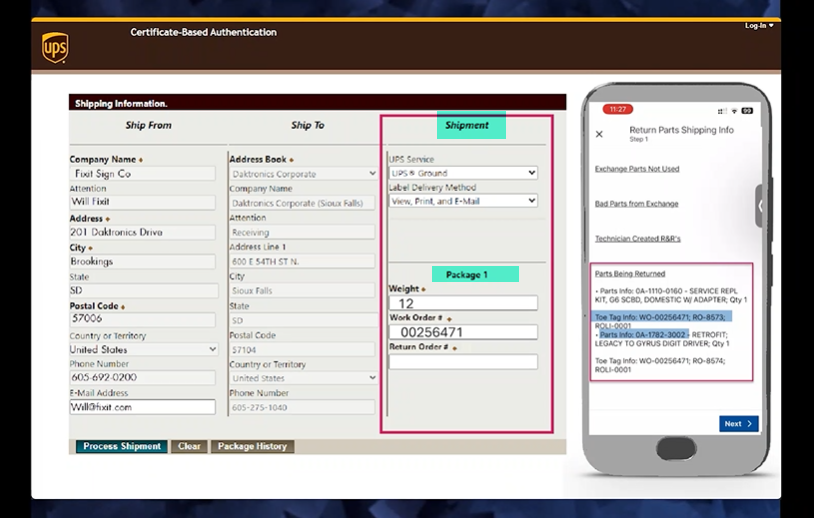Click the Ship From Attention field
Viewport: 814px width, 518px height.
tap(143, 202)
